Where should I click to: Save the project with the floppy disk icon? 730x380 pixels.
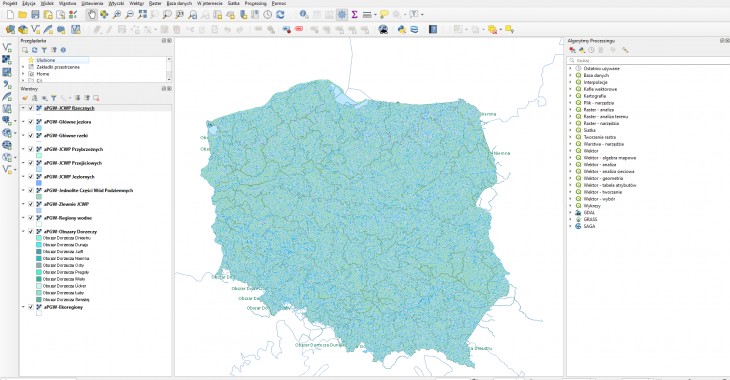point(35,15)
